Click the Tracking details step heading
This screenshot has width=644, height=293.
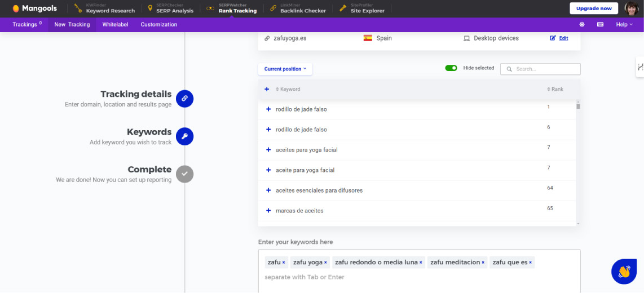pyautogui.click(x=136, y=94)
